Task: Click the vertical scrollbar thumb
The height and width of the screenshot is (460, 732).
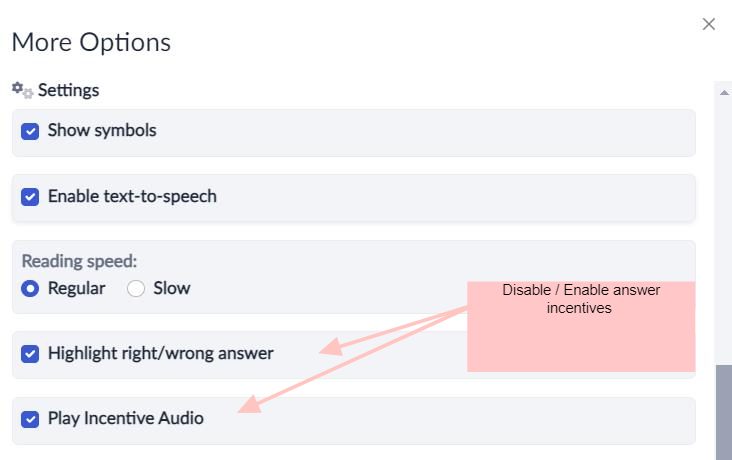Action: click(724, 412)
